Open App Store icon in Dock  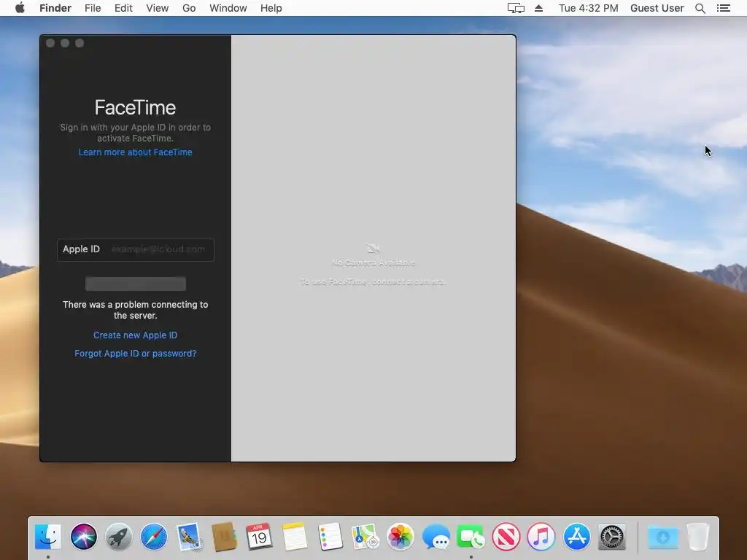pos(576,537)
